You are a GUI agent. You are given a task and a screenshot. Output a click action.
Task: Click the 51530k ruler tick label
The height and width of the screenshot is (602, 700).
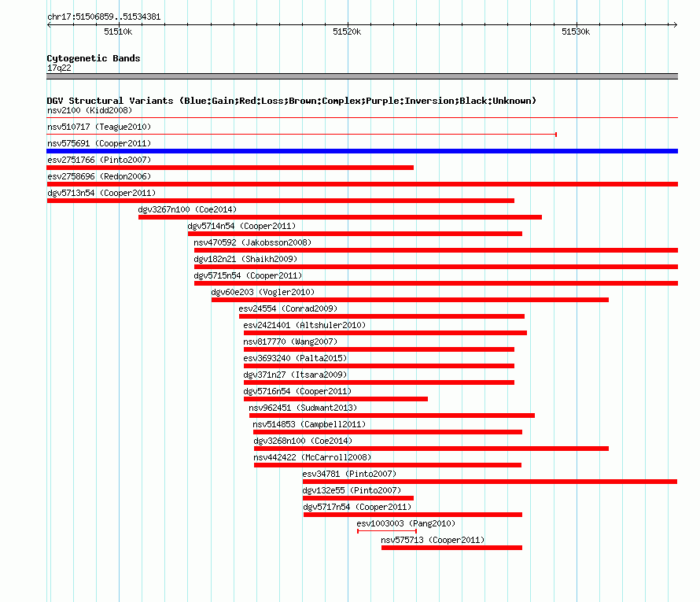(576, 31)
